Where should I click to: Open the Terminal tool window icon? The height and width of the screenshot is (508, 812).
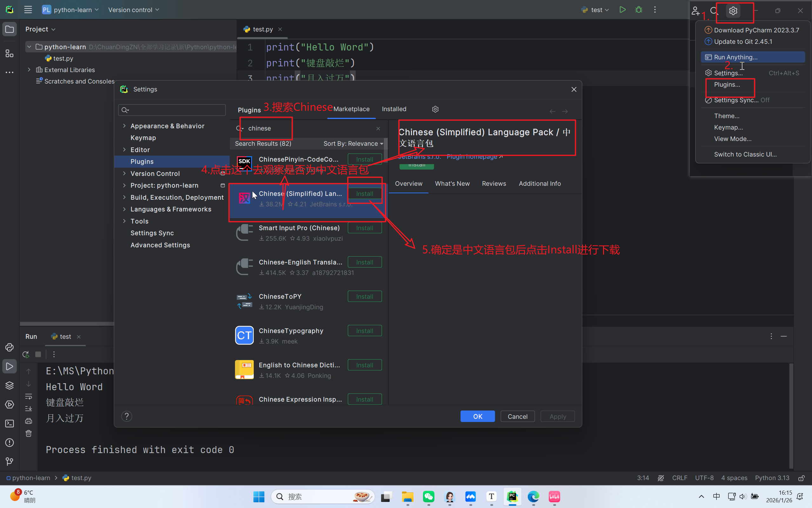[10, 424]
